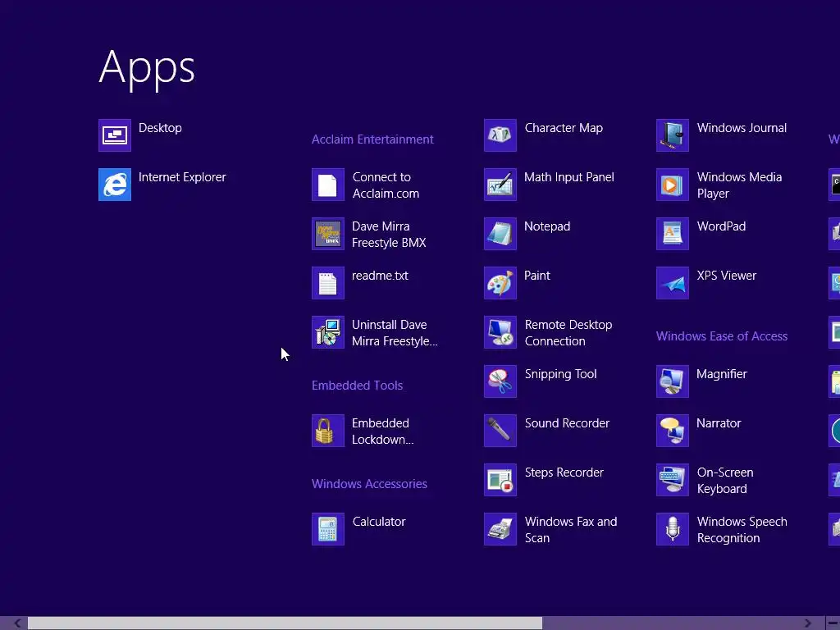Open the Desktop tile icon
The height and width of the screenshot is (630, 840).
click(115, 135)
